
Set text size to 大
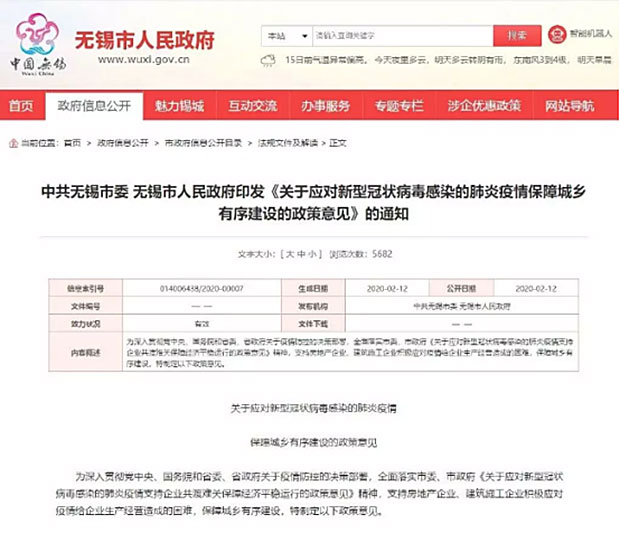click(x=290, y=254)
